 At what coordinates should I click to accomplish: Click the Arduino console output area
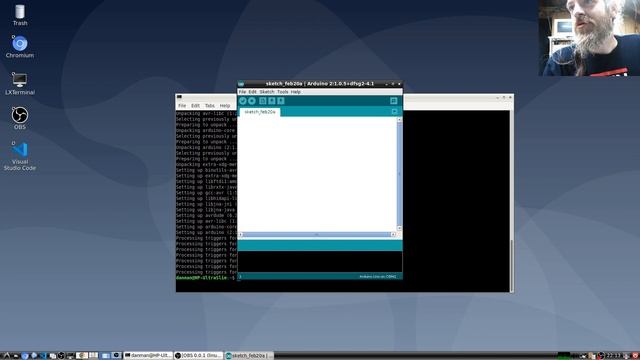point(320,262)
